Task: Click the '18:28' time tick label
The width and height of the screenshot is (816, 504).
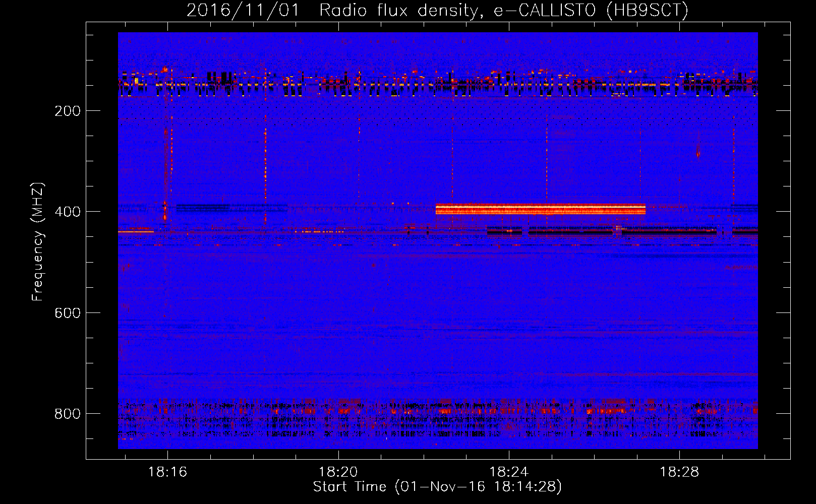Action: (679, 472)
